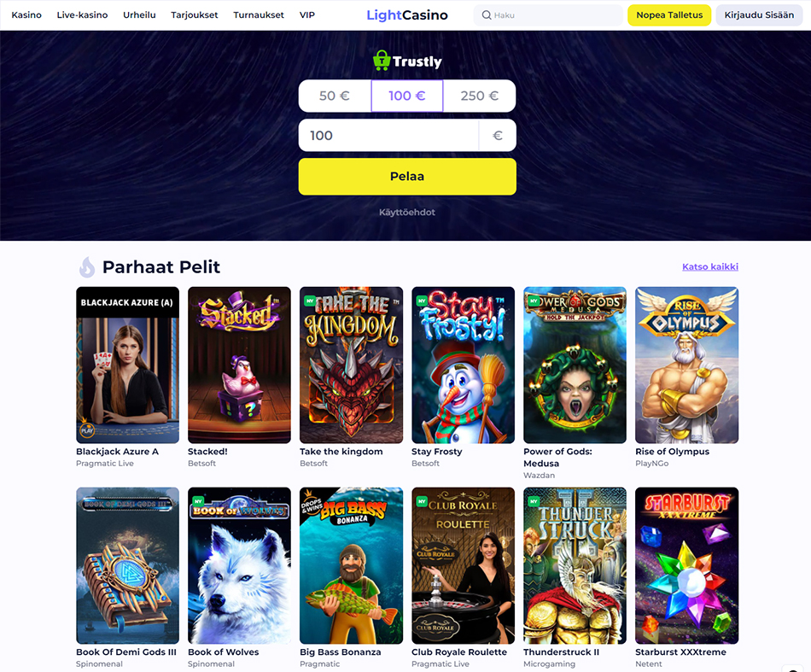Click Kirjaudu Sisään login button
Image resolution: width=811 pixels, height=672 pixels.
coord(759,15)
